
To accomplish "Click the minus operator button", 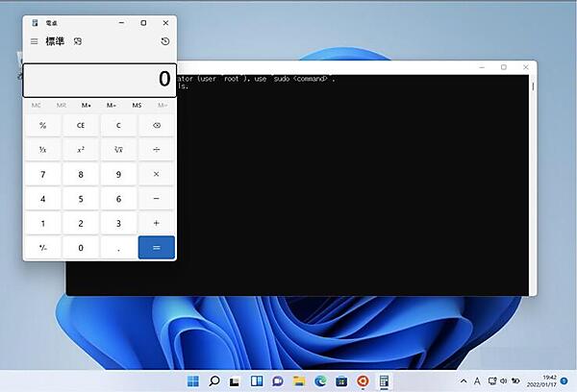I will coord(157,199).
